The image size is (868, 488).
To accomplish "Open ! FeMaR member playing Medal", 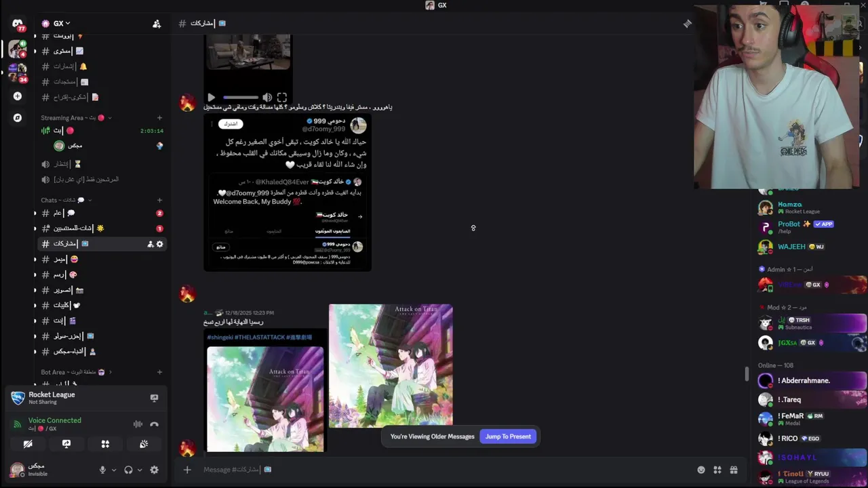I will pos(810,419).
